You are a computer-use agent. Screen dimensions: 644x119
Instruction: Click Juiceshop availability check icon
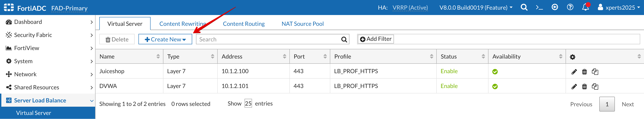(495, 72)
